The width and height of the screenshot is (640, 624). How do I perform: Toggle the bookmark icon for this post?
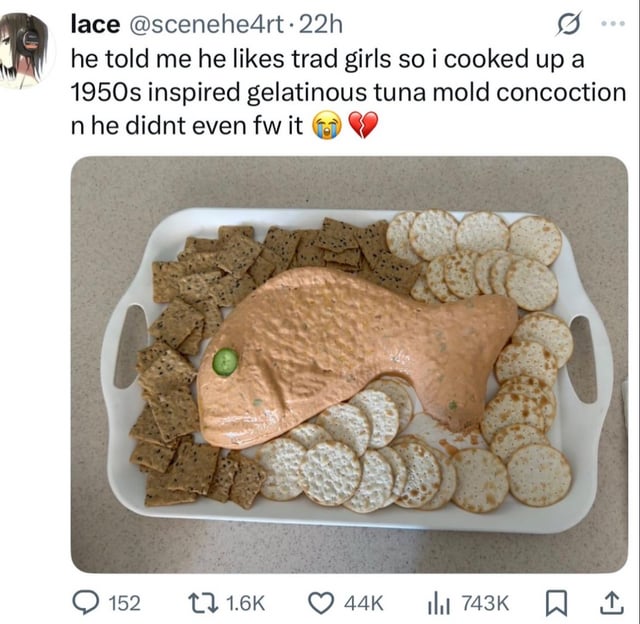coord(557,603)
